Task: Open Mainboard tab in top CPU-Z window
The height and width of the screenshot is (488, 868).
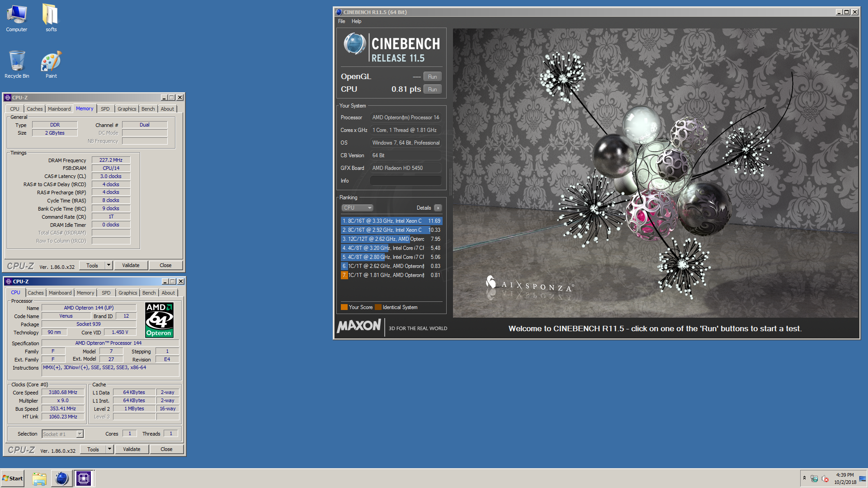Action: click(59, 109)
